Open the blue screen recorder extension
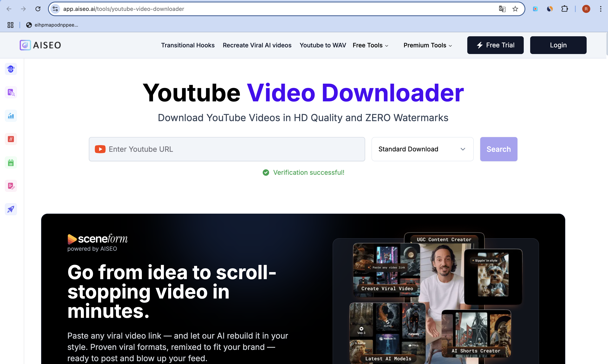The height and width of the screenshot is (364, 608). (x=535, y=9)
